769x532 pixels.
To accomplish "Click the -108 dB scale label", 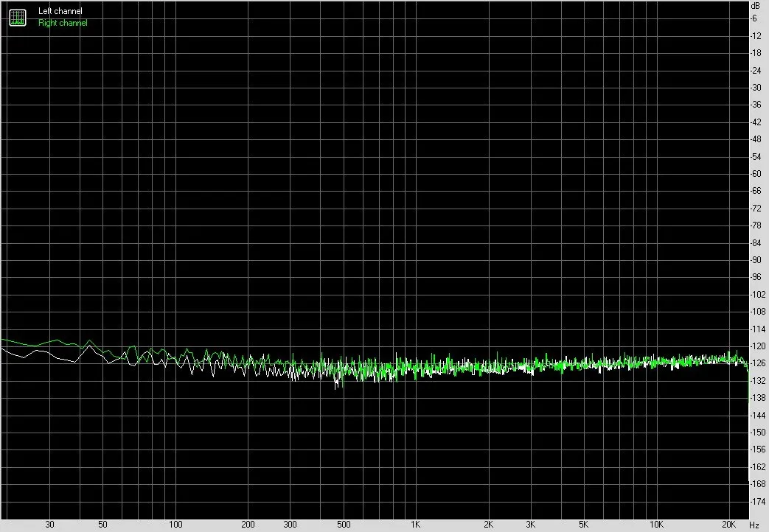I will point(758,312).
